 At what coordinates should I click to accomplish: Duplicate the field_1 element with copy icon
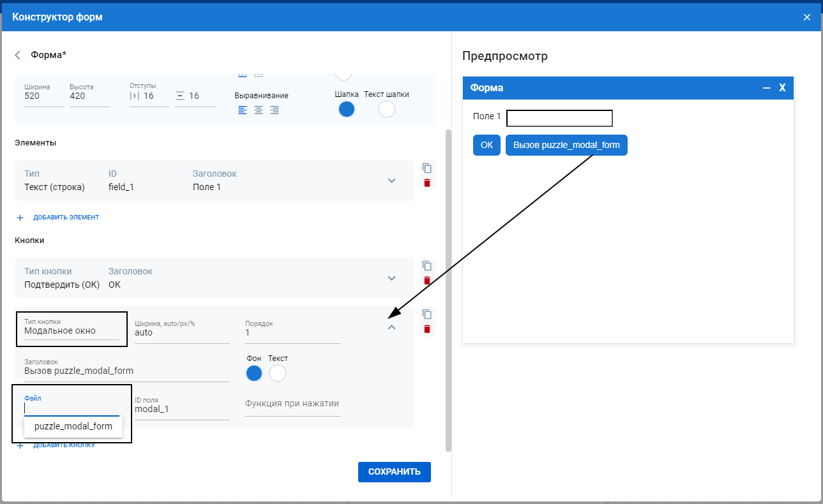tap(427, 168)
